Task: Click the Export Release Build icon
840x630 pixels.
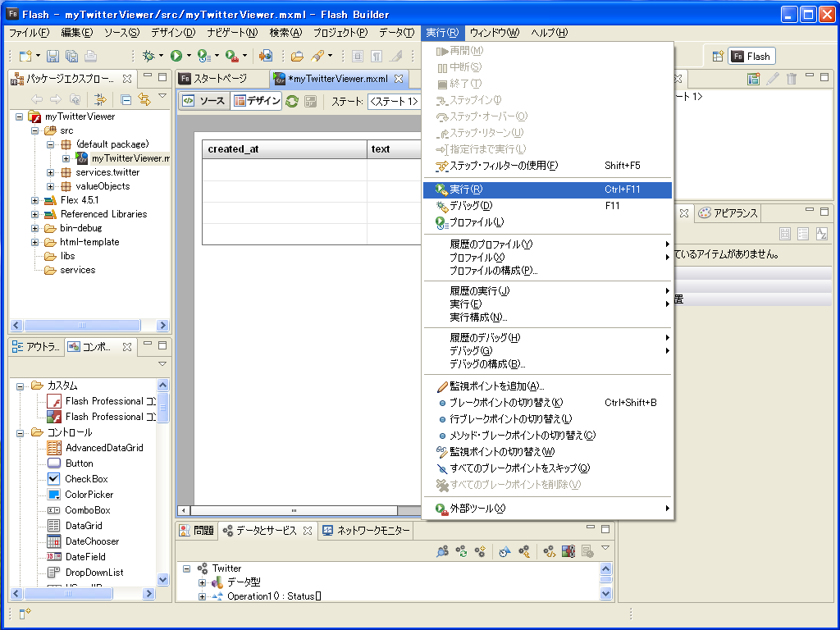Action: [266, 56]
